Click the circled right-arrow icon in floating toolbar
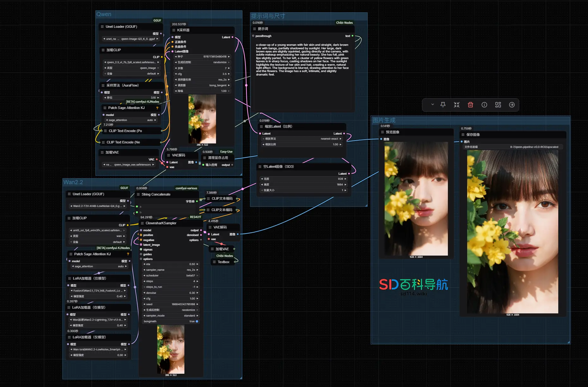Screen dimensions: 588x387 pyautogui.click(x=512, y=105)
